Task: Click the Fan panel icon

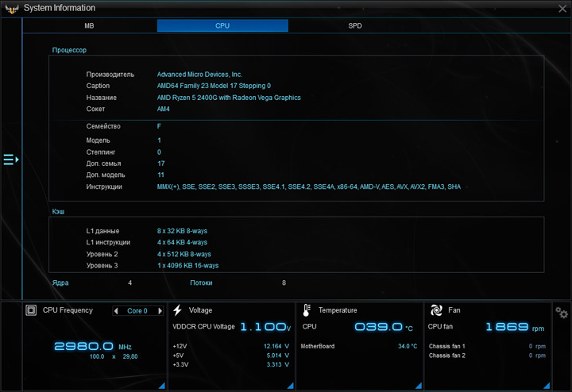Action: 436,310
